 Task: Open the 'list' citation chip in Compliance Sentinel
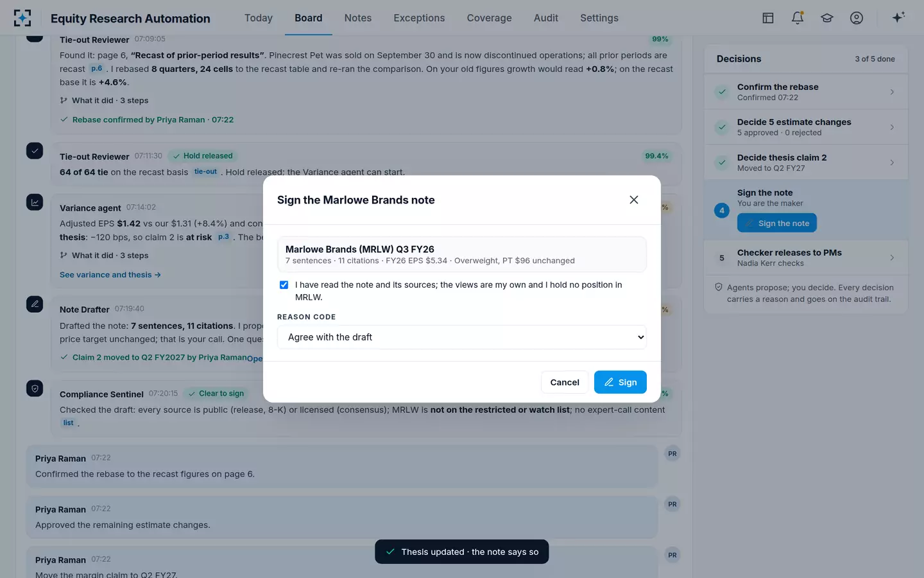[x=68, y=423]
